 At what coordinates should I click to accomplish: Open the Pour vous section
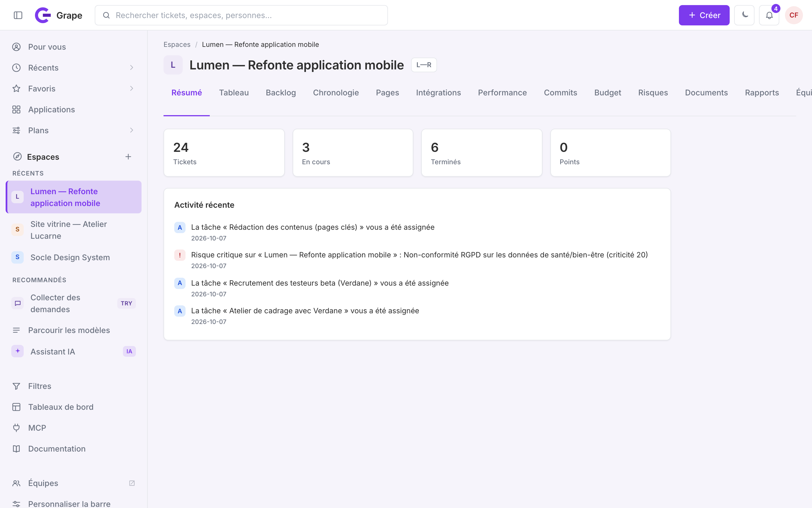(74, 47)
